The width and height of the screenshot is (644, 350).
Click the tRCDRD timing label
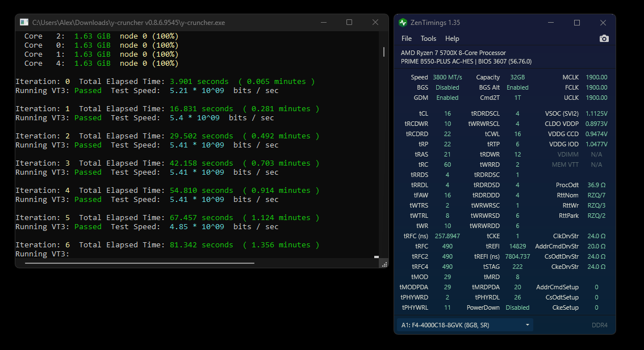tap(417, 134)
